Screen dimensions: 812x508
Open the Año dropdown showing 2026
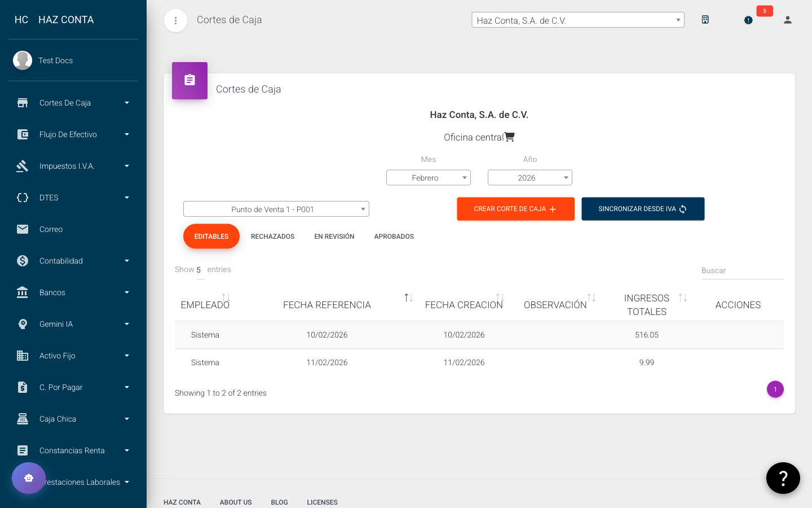click(530, 177)
